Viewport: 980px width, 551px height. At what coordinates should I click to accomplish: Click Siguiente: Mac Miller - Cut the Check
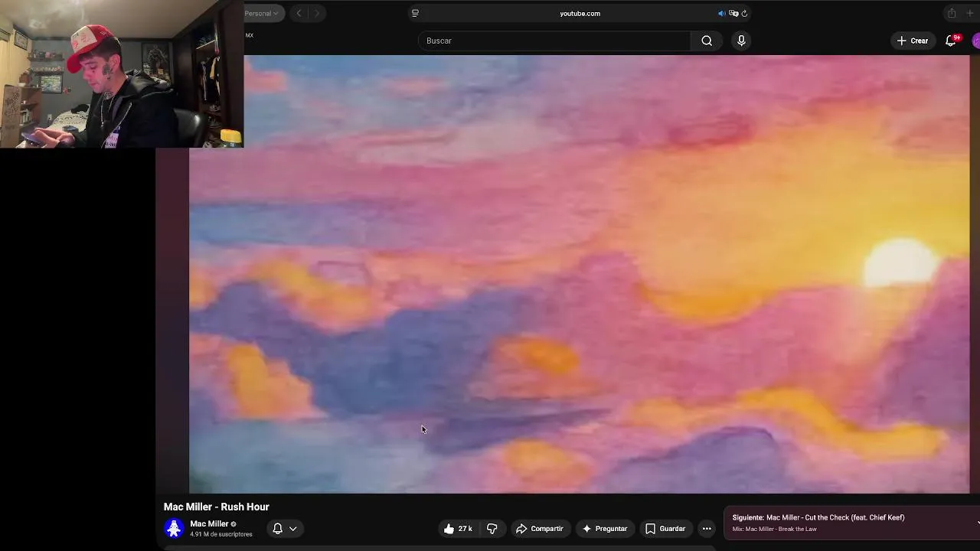click(818, 517)
